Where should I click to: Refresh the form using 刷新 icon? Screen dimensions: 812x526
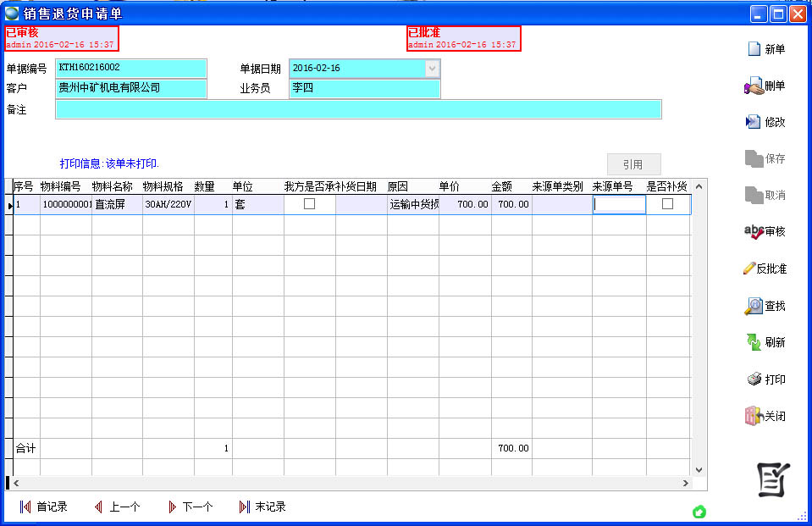pos(753,342)
